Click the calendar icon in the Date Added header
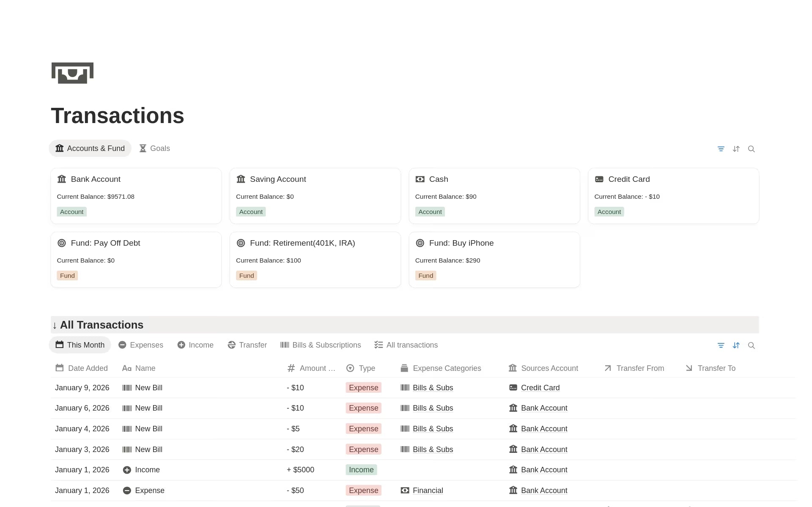This screenshot has width=812, height=507. coord(59,368)
